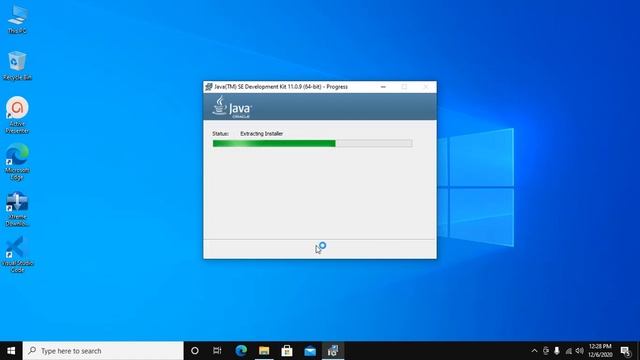The image size is (640, 360).
Task: Open the volume tray icon
Action: 580,351
